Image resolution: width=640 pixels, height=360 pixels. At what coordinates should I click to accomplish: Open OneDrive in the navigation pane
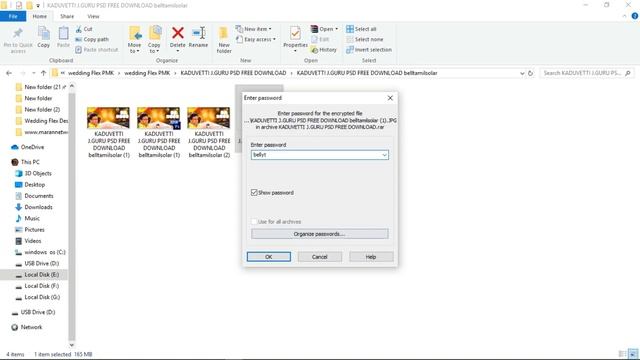[x=33, y=147]
